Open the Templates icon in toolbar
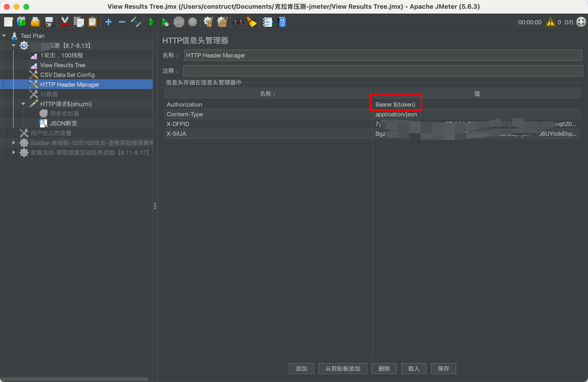588x382 pixels. click(x=21, y=22)
